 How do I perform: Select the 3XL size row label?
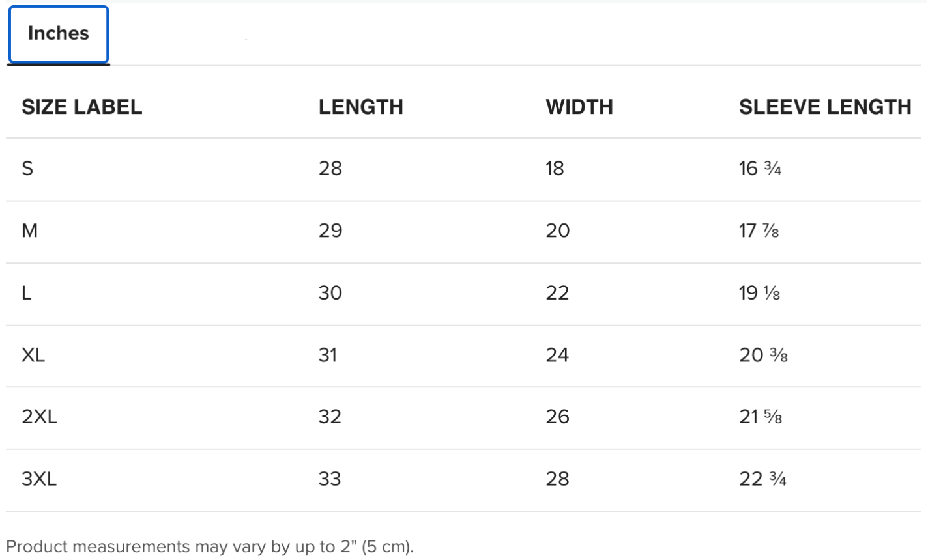click(x=39, y=479)
